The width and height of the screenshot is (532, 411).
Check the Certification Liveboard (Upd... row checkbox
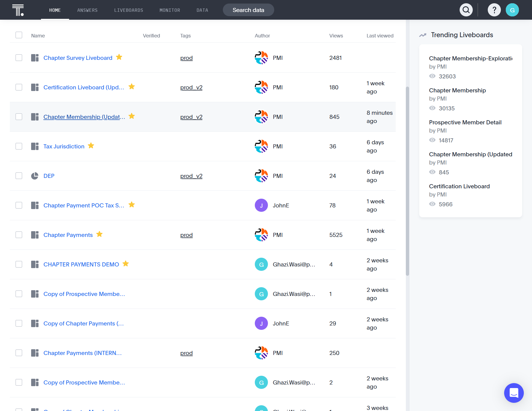tap(19, 87)
